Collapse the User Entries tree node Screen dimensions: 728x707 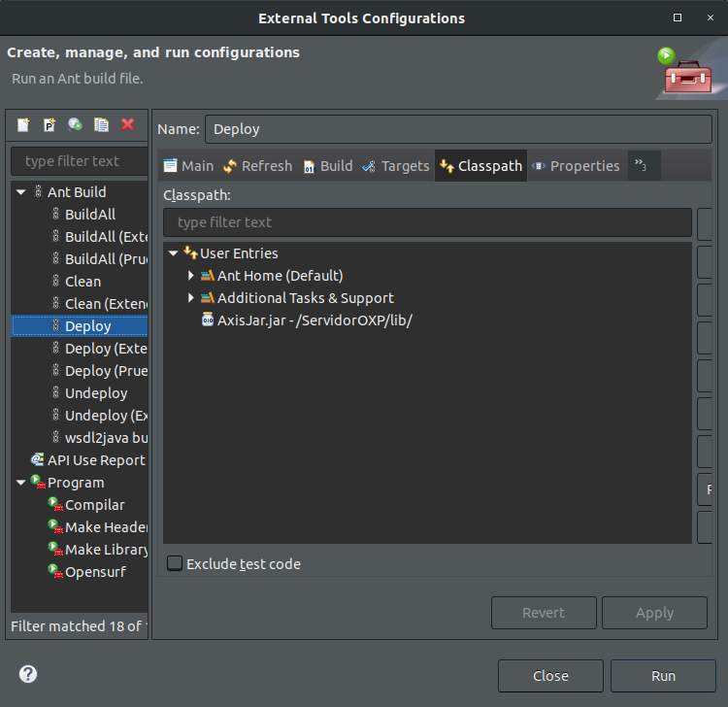(x=173, y=253)
